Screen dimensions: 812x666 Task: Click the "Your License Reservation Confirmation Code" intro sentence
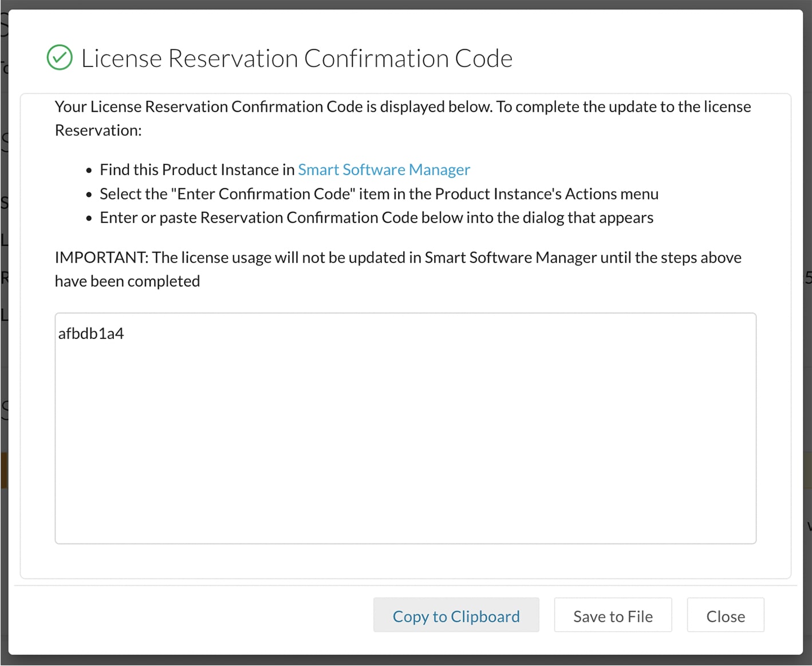pyautogui.click(x=273, y=107)
